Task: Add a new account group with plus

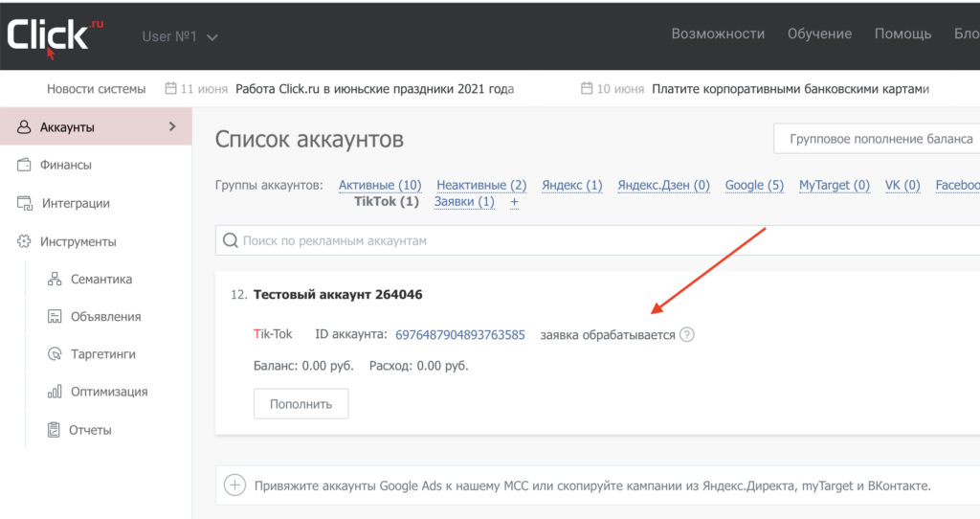Action: pyautogui.click(x=514, y=202)
